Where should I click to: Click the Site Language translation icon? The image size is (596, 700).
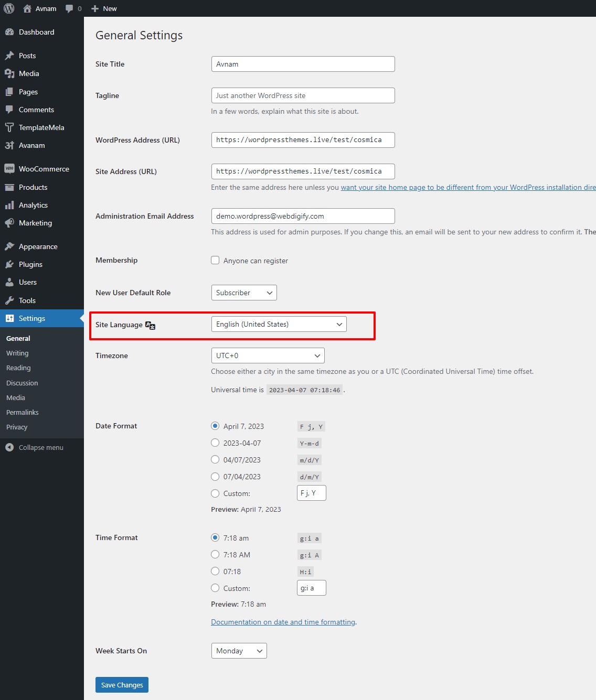(151, 325)
